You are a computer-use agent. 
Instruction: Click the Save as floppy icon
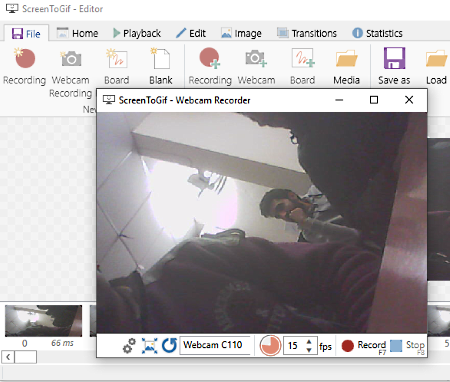pos(394,58)
